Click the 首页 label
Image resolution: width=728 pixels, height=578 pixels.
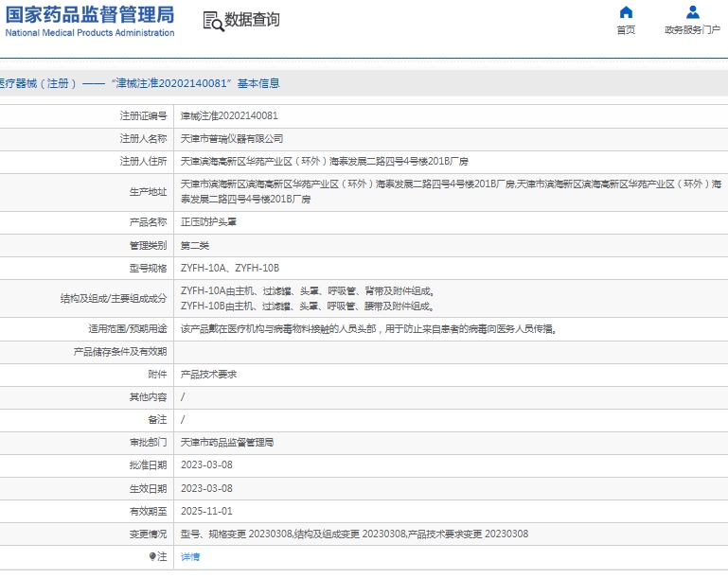point(626,30)
